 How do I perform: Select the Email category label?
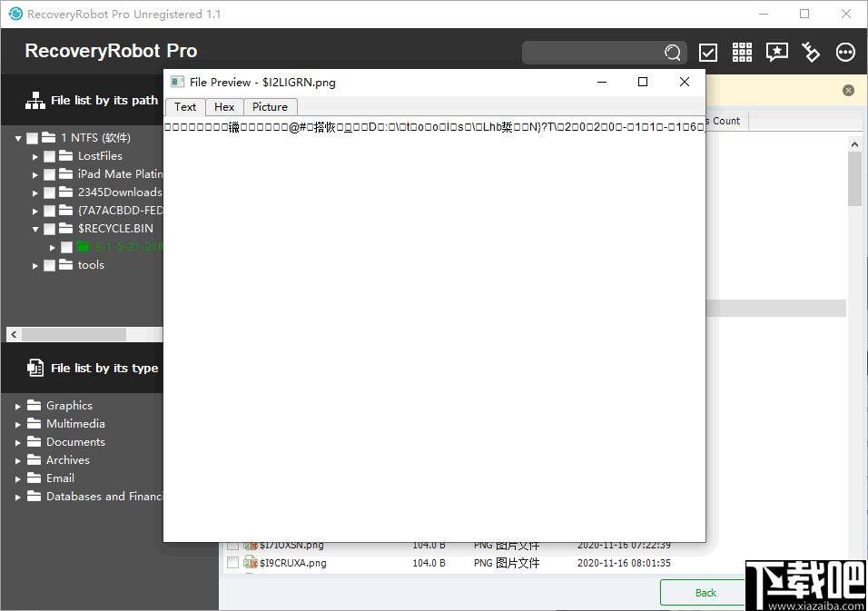(x=60, y=478)
